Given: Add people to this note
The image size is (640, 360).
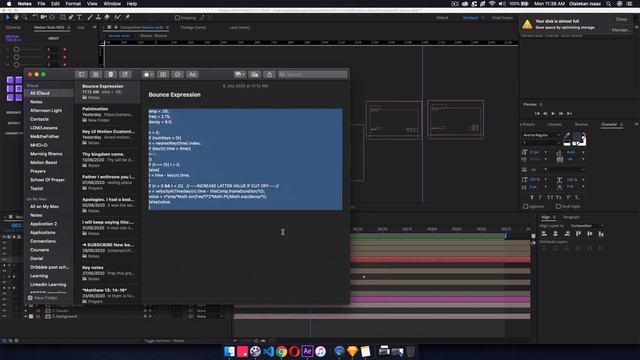Looking at the screenshot, I should 255,74.
